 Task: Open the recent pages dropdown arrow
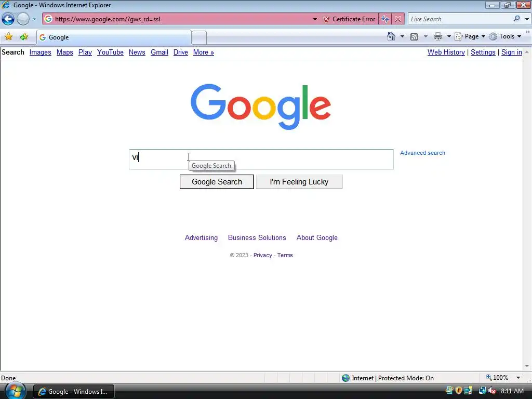tap(34, 19)
